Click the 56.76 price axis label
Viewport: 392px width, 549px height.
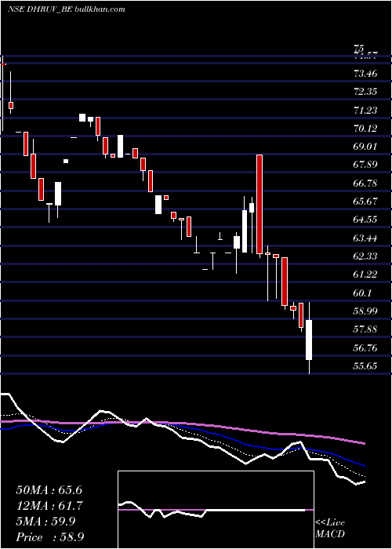pos(365,348)
